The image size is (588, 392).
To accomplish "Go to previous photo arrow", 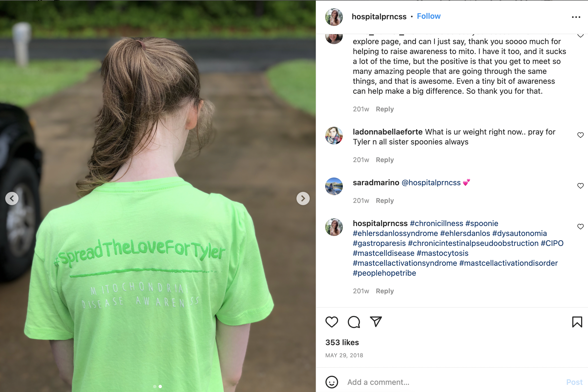I will click(12, 198).
